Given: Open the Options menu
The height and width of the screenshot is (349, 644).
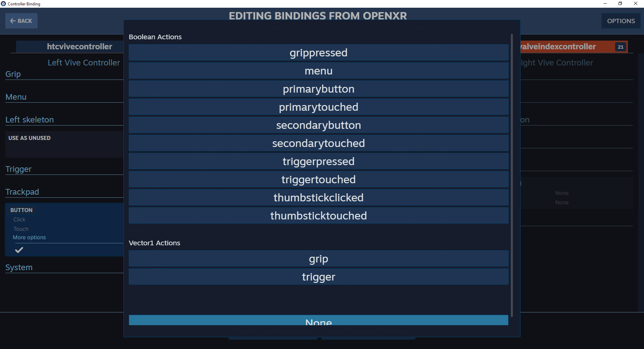Looking at the screenshot, I should pos(621,21).
